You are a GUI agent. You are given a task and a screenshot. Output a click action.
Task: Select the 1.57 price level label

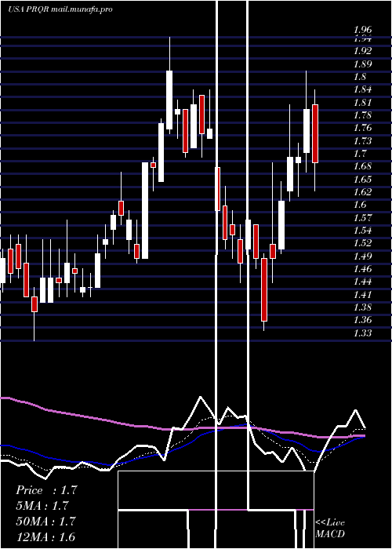[x=362, y=218]
